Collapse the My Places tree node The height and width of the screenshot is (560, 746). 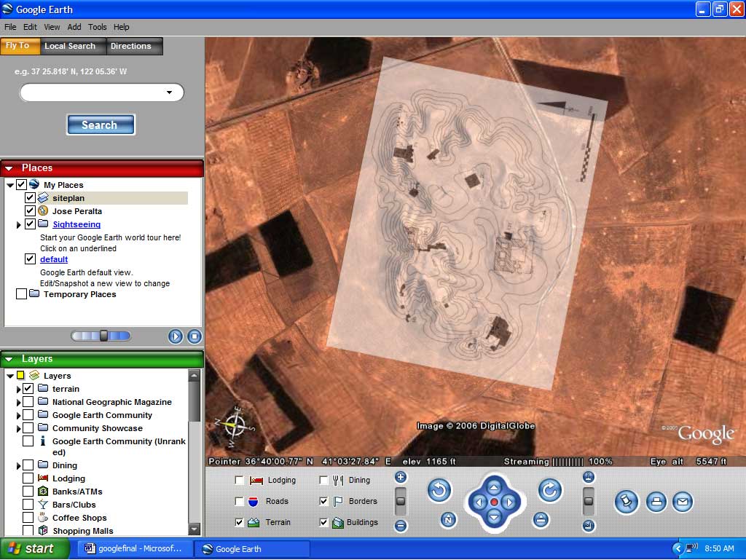pos(10,185)
